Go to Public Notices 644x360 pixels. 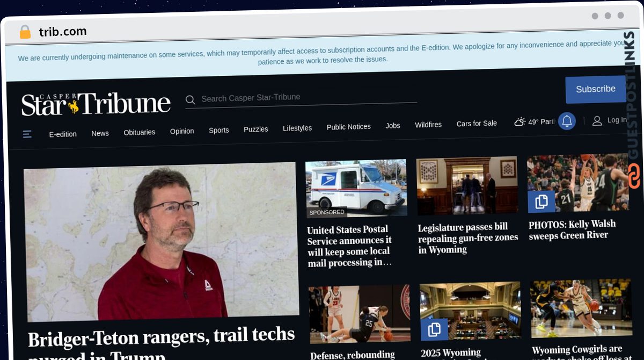coord(348,127)
